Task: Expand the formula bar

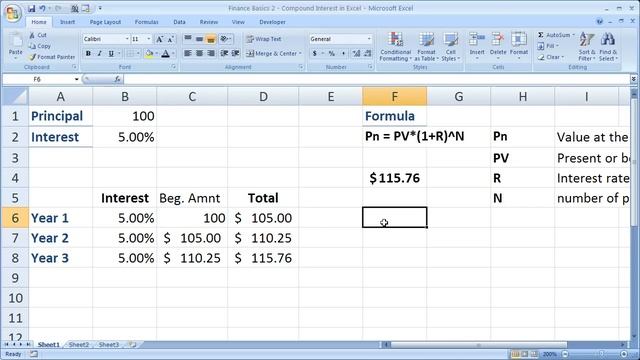Action: pyautogui.click(x=633, y=79)
